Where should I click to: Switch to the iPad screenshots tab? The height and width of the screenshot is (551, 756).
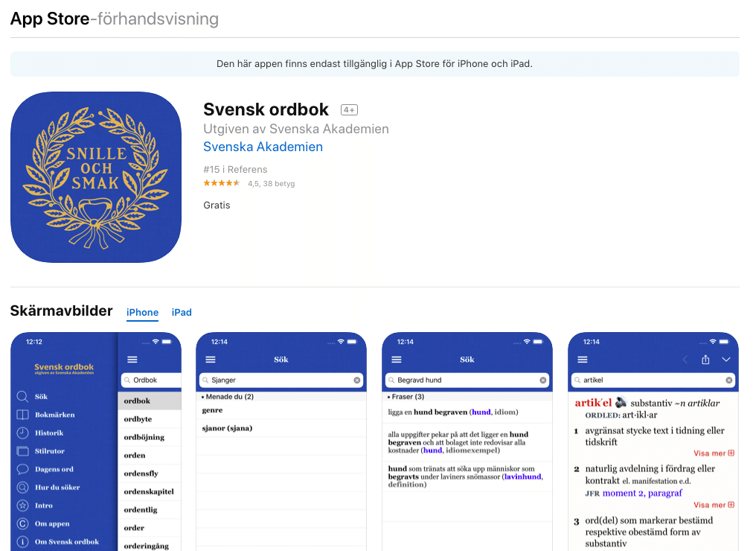point(182,312)
